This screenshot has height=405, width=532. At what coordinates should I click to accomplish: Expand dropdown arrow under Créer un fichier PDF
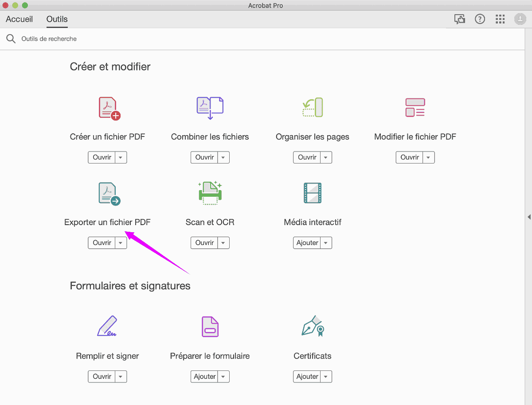pos(121,157)
